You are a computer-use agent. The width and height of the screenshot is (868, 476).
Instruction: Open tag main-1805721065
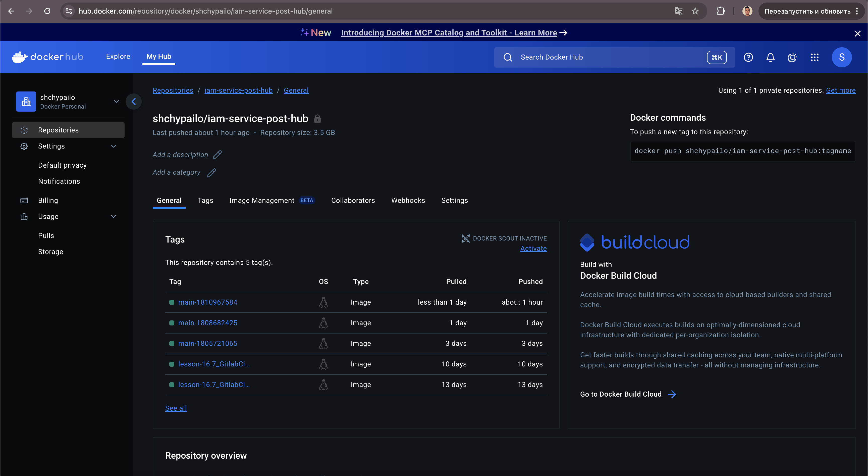click(207, 344)
